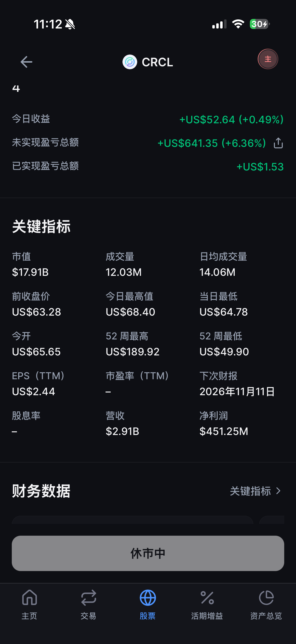Click the chevron next to 关键指标
Screen dimensions: 296x644
(x=278, y=491)
